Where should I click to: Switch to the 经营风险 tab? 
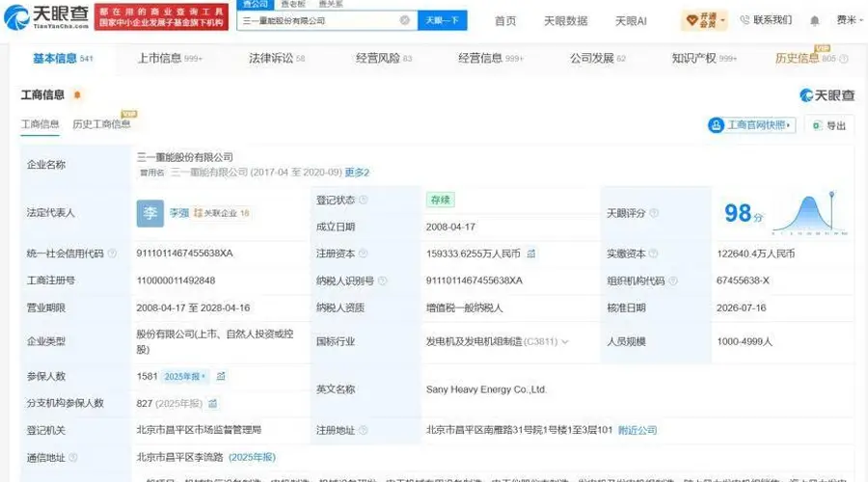click(x=384, y=58)
